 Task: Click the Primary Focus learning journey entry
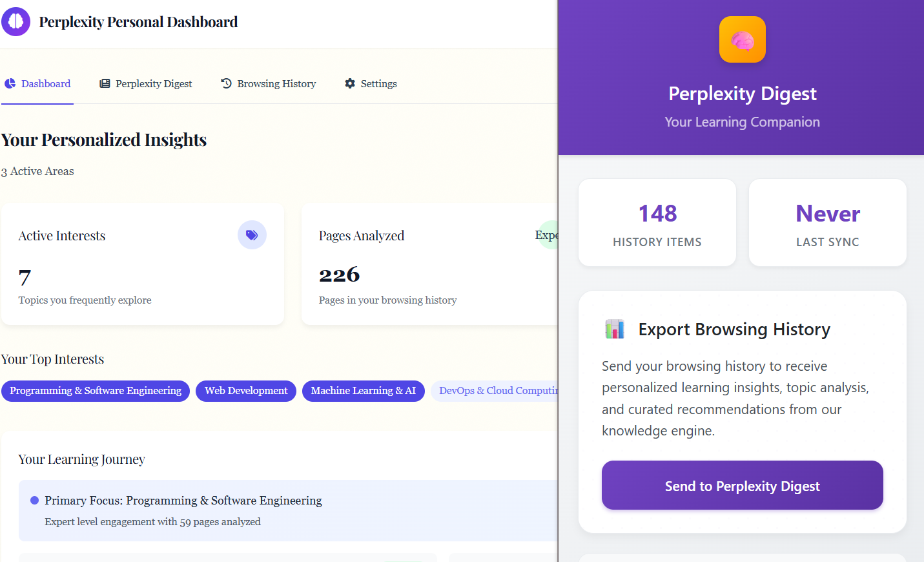288,510
